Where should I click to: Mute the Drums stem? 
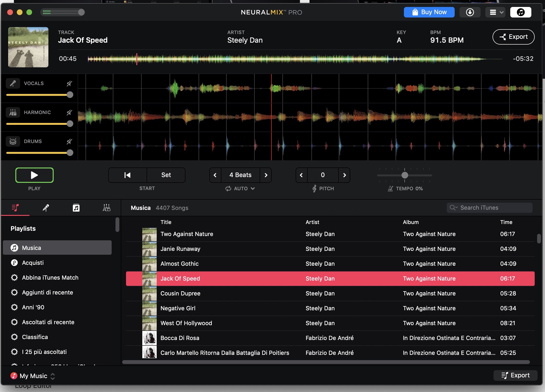point(69,141)
